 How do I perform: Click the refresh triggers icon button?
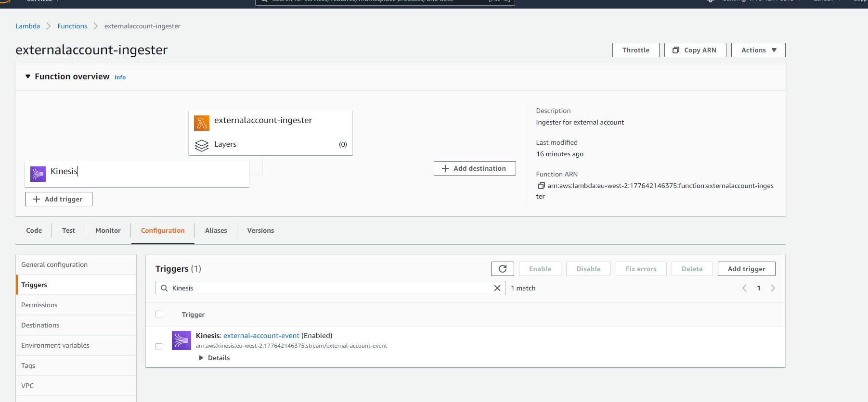(502, 269)
